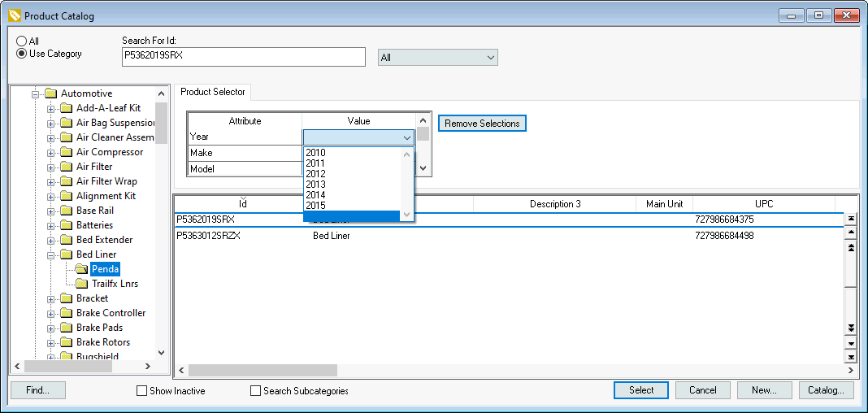This screenshot has width=868, height=413.
Task: Jump to first record arrow in grid
Action: pyautogui.click(x=851, y=219)
